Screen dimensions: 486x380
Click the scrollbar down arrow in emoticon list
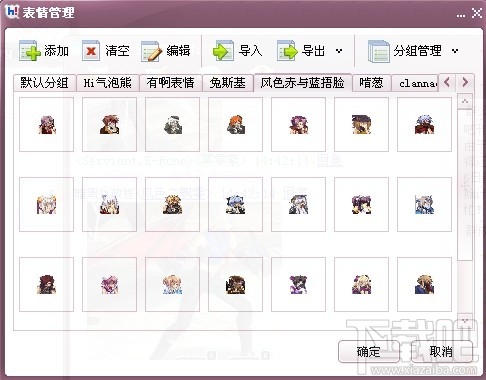465,321
